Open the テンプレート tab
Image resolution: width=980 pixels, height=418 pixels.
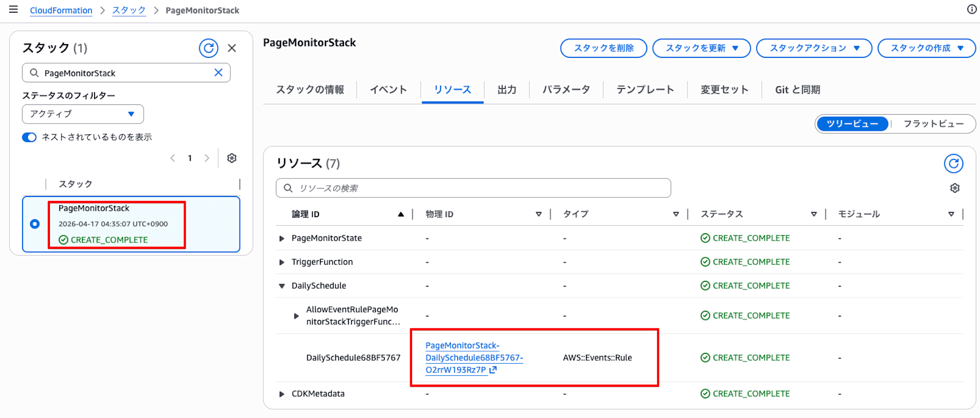[645, 90]
